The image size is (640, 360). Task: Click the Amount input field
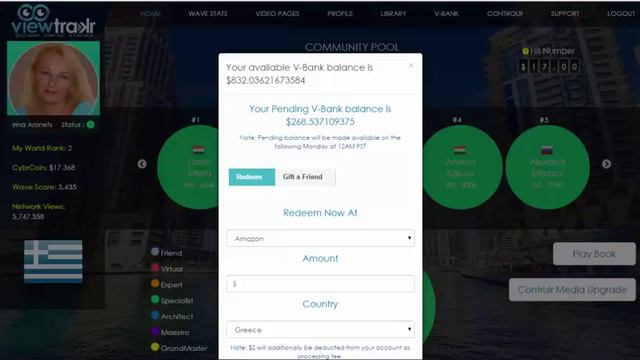click(320, 284)
